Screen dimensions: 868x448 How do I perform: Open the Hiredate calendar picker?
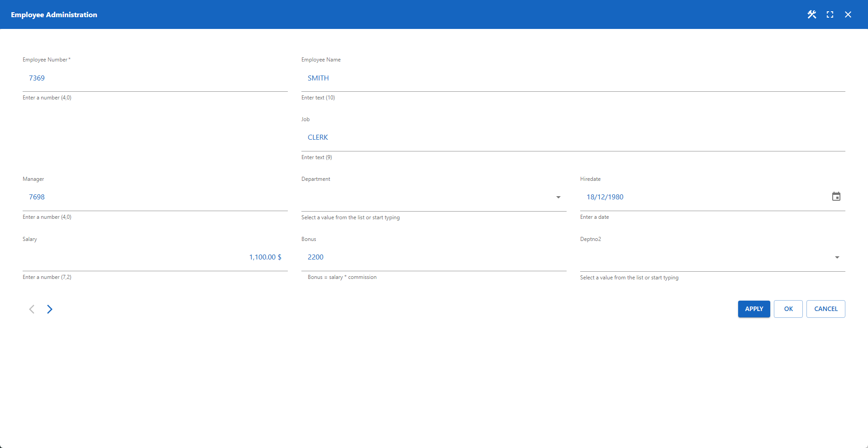[x=836, y=196]
